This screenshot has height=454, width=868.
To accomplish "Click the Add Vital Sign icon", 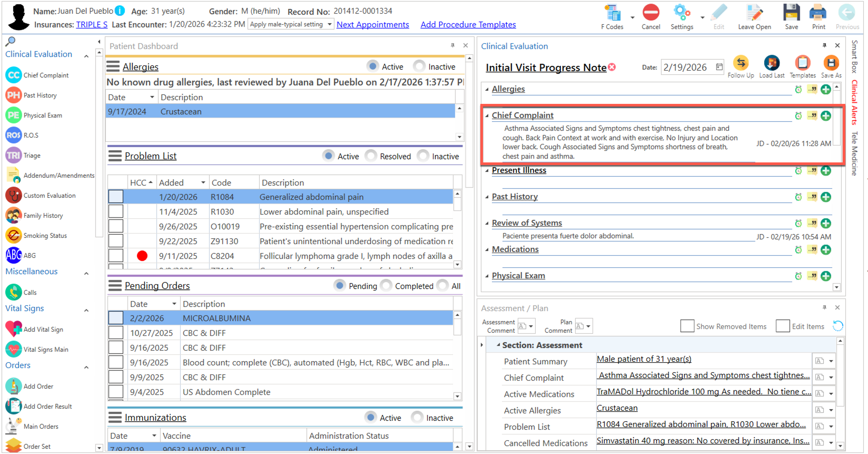I will click(x=14, y=329).
